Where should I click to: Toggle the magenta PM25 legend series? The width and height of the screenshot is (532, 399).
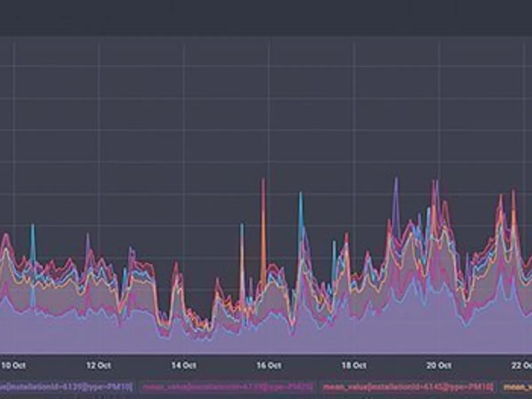coord(227,387)
